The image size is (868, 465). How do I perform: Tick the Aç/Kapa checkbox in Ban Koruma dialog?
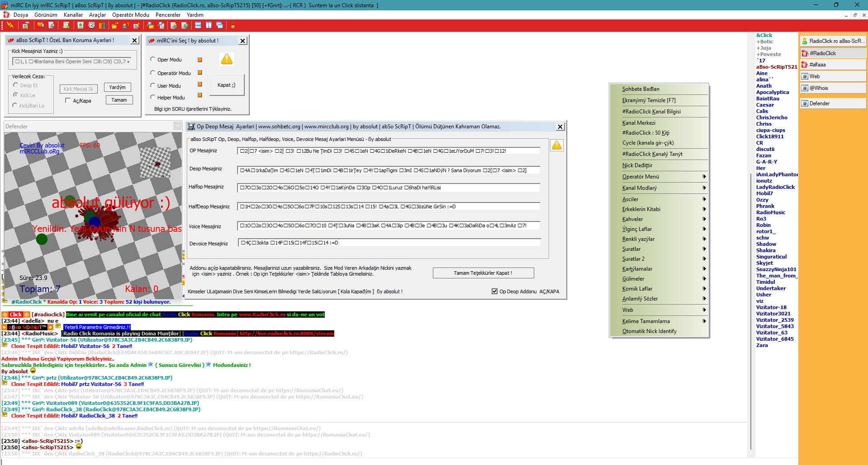tap(68, 100)
